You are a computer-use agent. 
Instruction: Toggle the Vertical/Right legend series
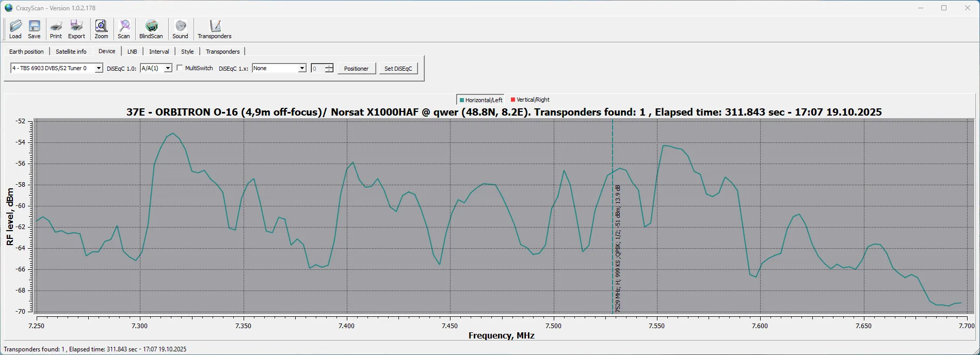530,100
